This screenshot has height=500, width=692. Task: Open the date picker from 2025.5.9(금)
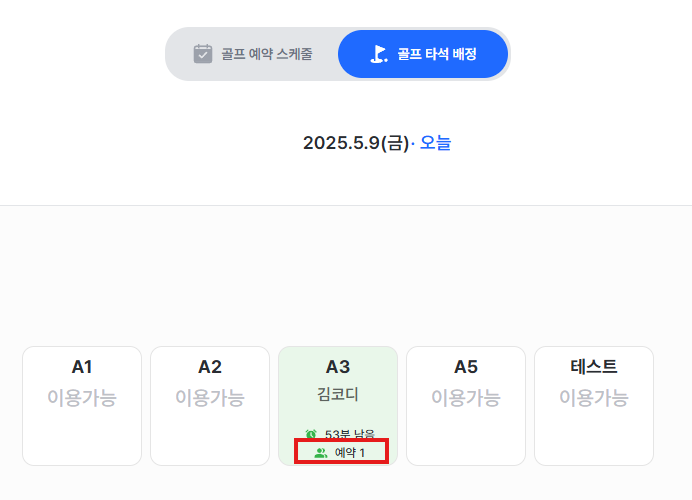pos(356,143)
